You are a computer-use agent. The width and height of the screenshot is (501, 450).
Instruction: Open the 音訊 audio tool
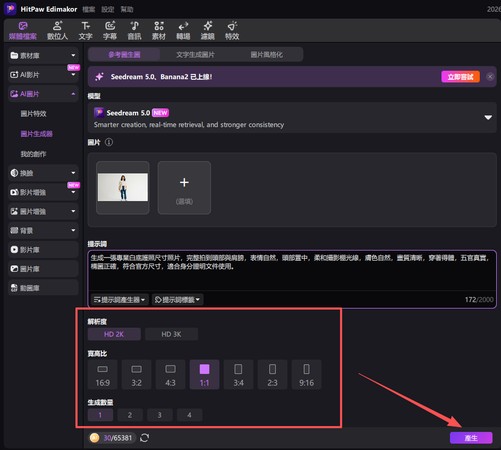(x=134, y=30)
